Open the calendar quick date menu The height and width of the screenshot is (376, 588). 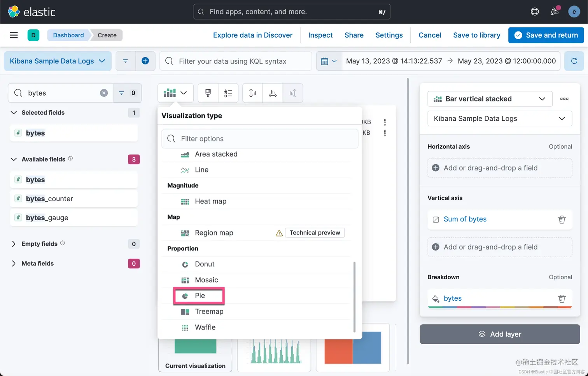pos(329,61)
